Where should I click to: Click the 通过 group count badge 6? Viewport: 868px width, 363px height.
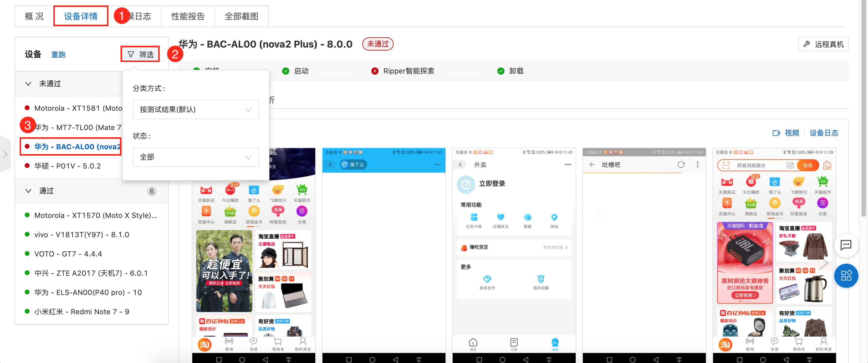click(x=152, y=191)
